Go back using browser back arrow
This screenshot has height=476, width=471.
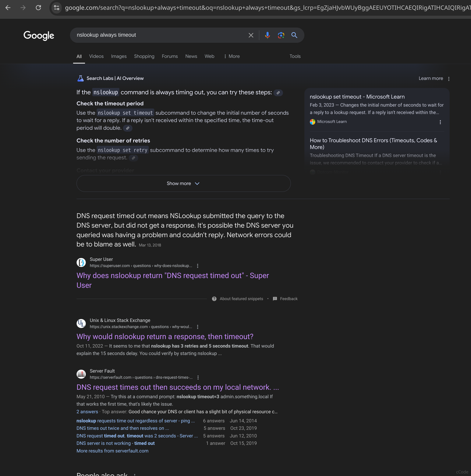(x=8, y=8)
